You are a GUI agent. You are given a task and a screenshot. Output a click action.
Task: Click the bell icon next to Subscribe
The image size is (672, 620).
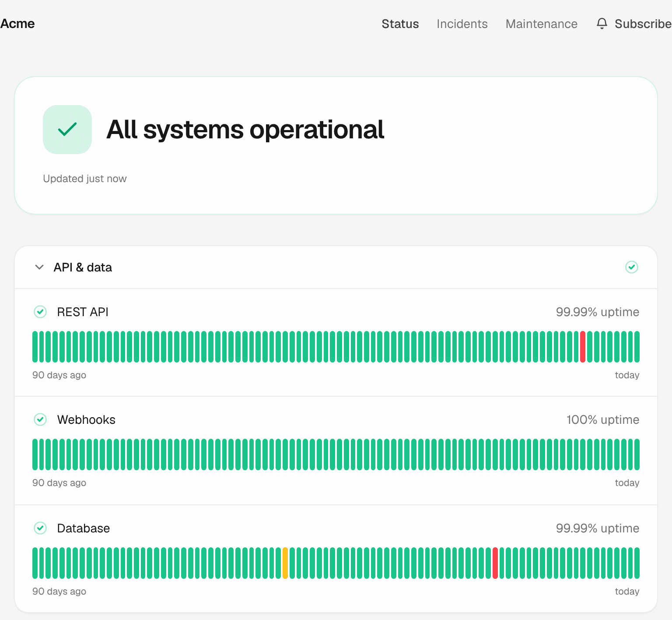602,24
